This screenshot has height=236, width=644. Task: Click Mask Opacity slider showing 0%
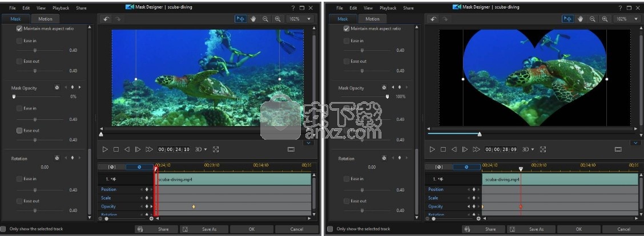(37, 96)
